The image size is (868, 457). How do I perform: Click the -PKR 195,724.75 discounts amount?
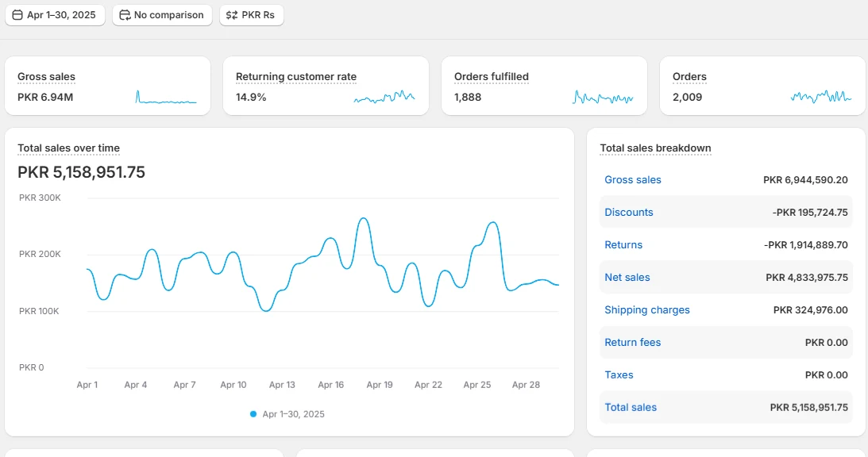(x=810, y=213)
